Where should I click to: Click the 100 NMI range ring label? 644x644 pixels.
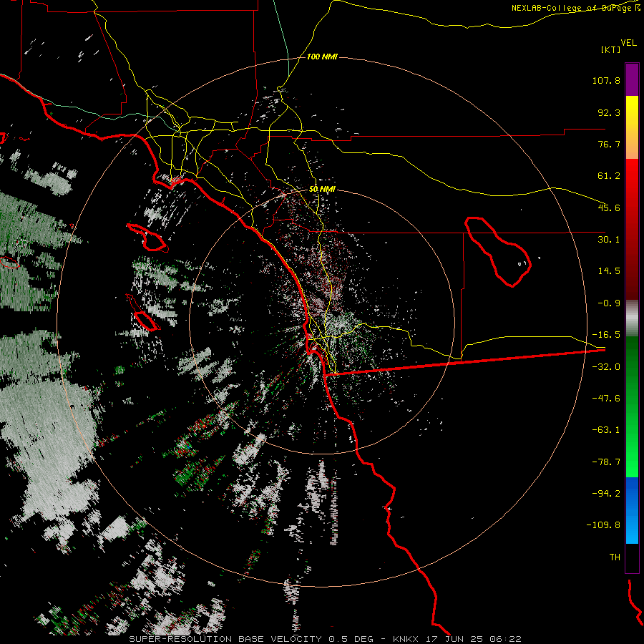pyautogui.click(x=322, y=57)
